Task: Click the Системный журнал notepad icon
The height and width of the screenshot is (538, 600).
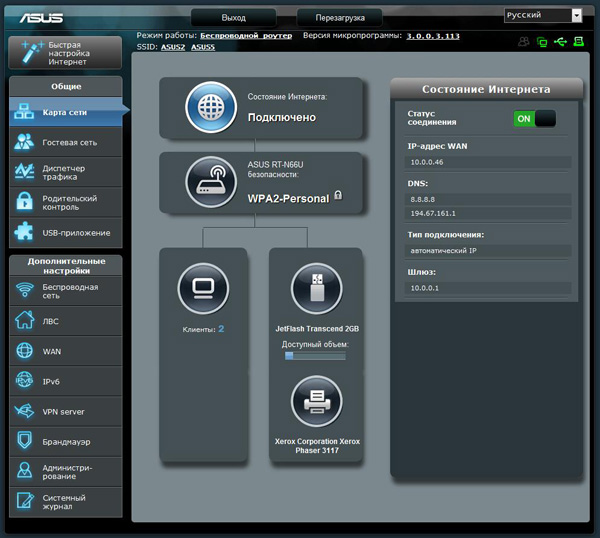Action: tap(25, 501)
